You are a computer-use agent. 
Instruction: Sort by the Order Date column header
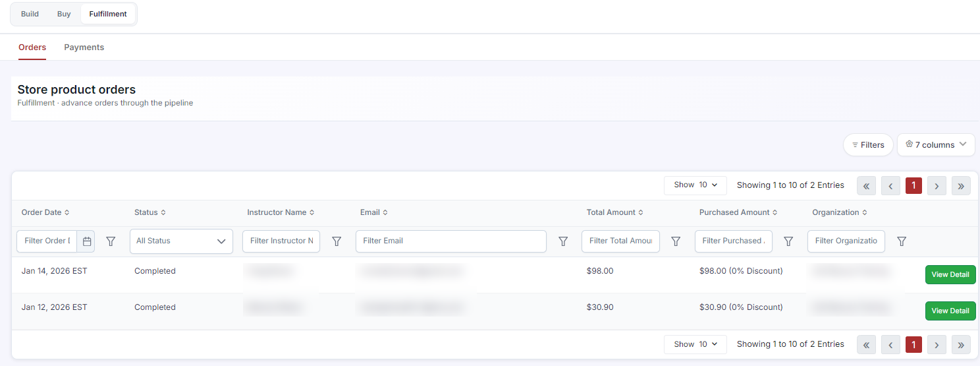click(x=45, y=212)
